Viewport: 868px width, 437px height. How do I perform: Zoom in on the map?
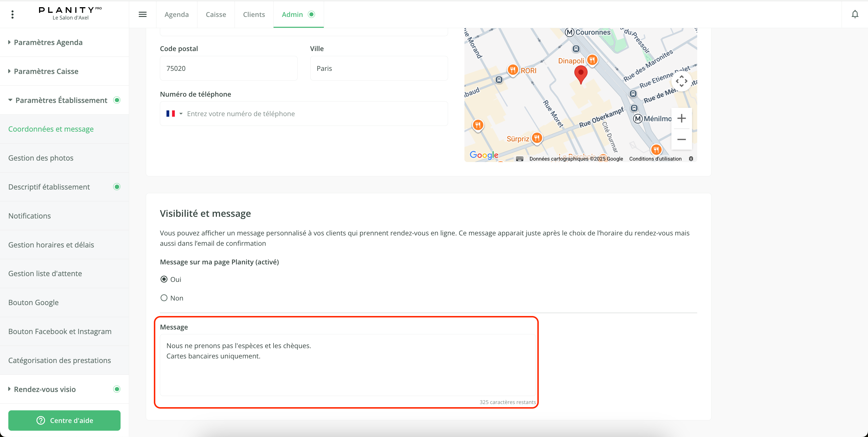click(681, 118)
